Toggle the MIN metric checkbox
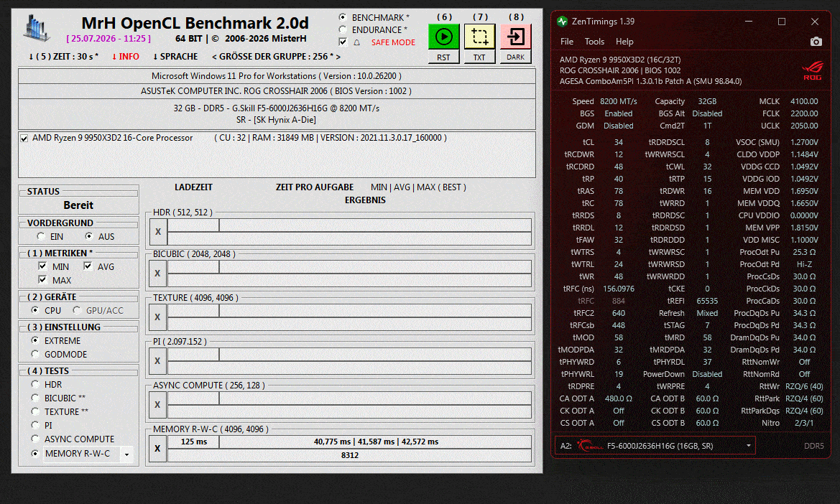 (x=42, y=266)
